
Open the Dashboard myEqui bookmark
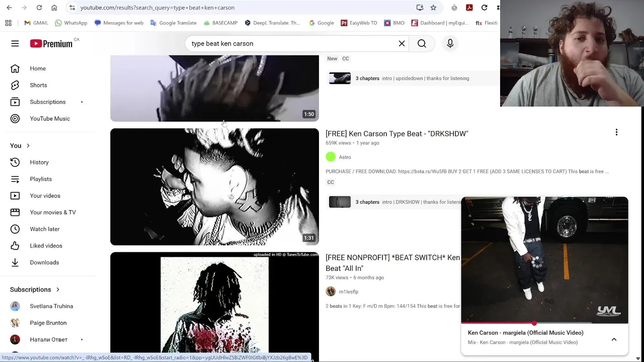[x=440, y=23]
